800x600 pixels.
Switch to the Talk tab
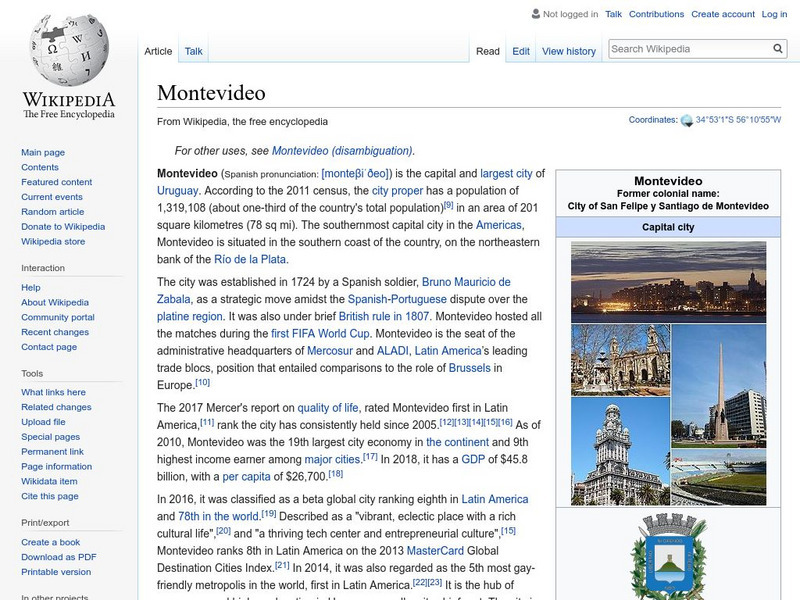(193, 50)
